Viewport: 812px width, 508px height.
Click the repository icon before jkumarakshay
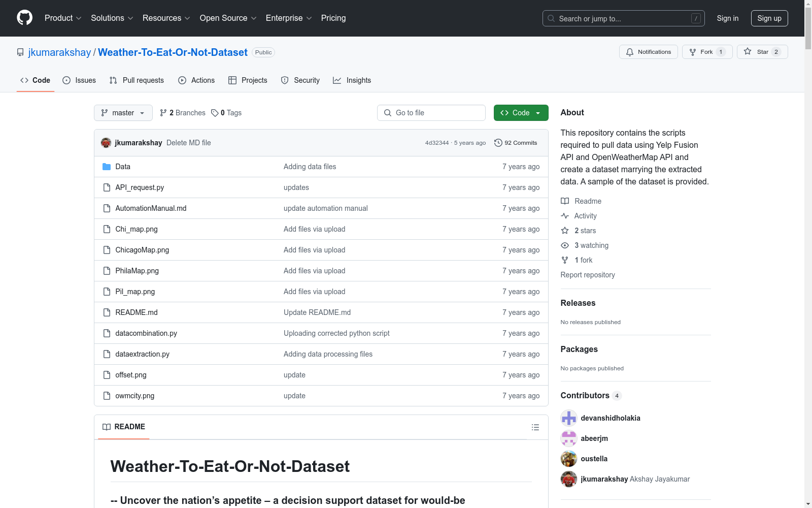click(x=20, y=52)
